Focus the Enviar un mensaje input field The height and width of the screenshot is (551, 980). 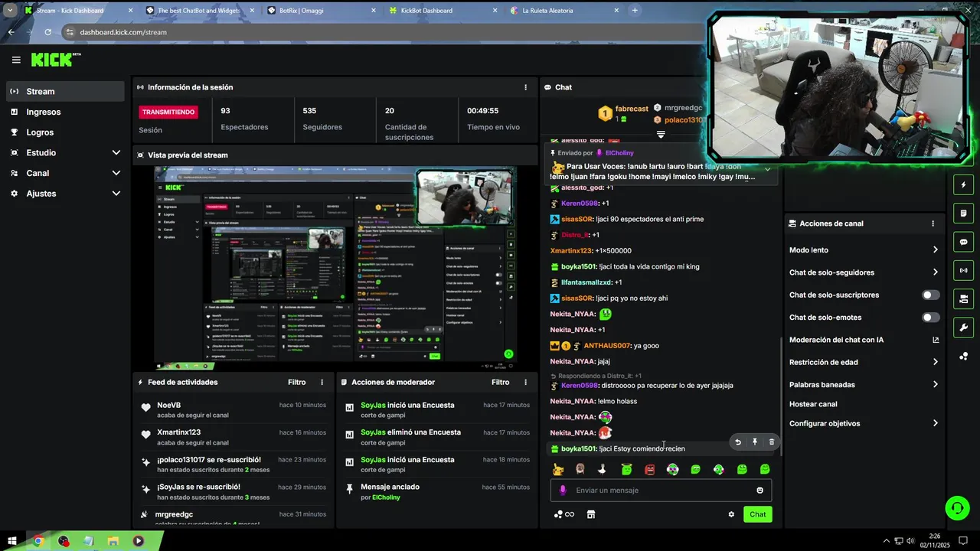pos(661,490)
